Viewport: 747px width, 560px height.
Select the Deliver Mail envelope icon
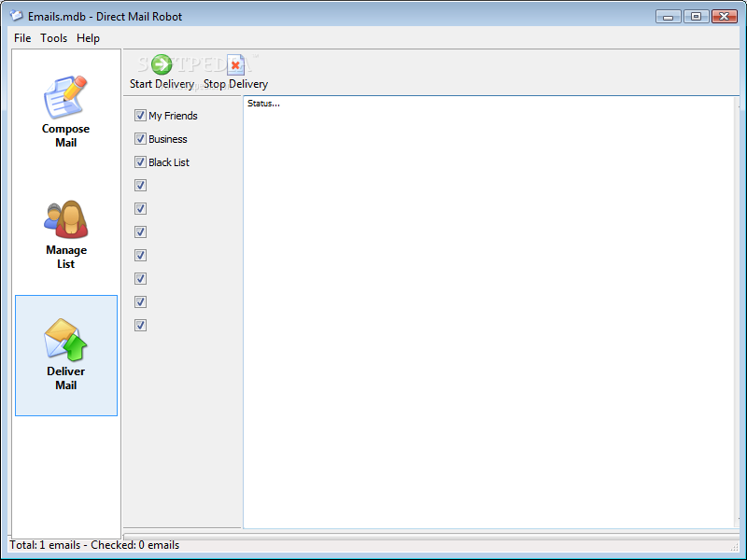[x=65, y=339]
